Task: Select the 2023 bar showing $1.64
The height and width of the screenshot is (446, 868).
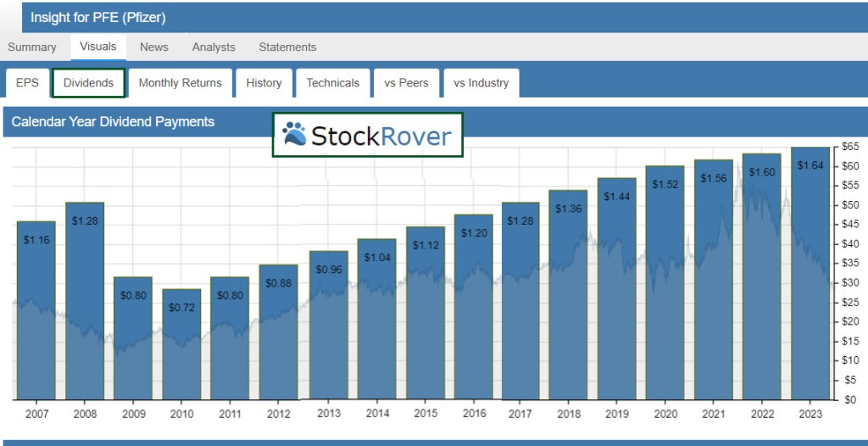Action: coord(810,271)
